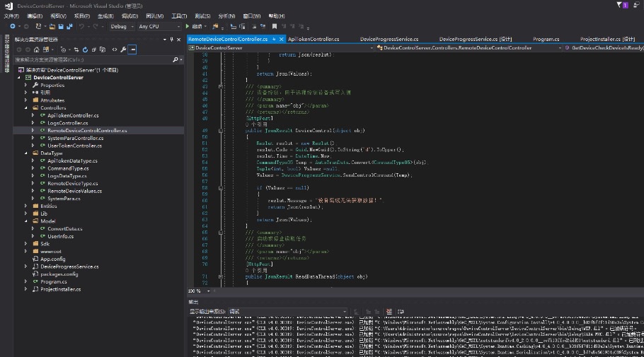Toggle the pin on Solution Explorer panel
Image resolution: width=644 pixels, height=357 pixels.
(172, 40)
